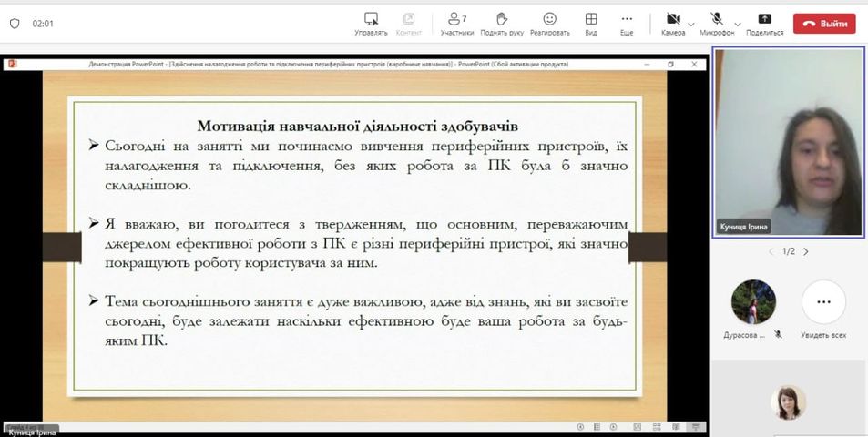Select Дурасова participant avatar
The image size is (868, 437).
coord(753,302)
